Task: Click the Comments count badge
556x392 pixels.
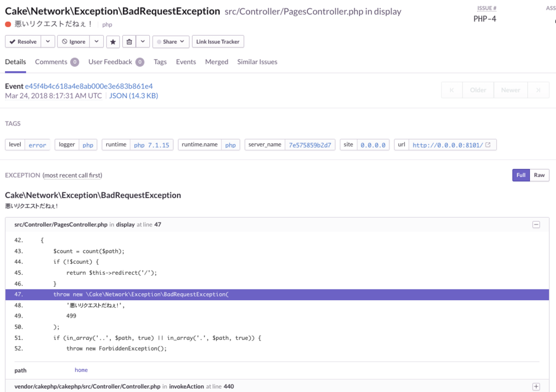Action: tap(74, 62)
